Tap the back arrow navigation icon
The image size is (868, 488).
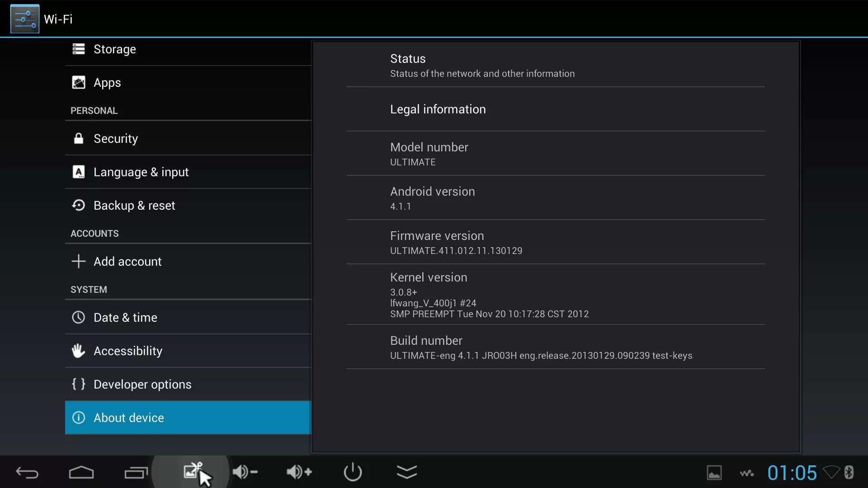[x=27, y=473]
